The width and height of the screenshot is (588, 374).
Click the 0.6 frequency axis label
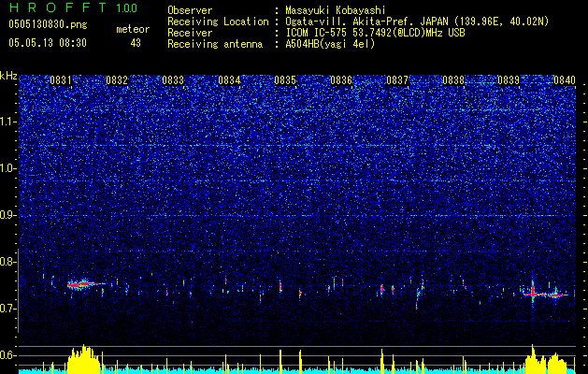[8, 355]
